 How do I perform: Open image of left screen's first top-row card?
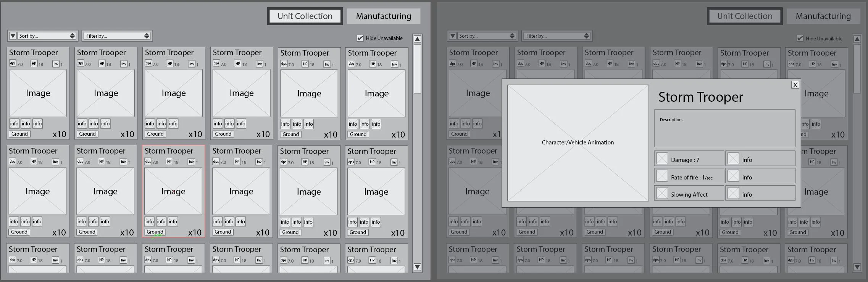click(38, 93)
